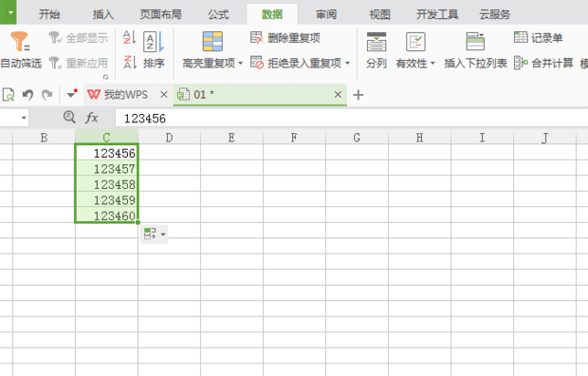The image size is (588, 376).
Task: Select the cell containing 123458
Action: (x=106, y=184)
